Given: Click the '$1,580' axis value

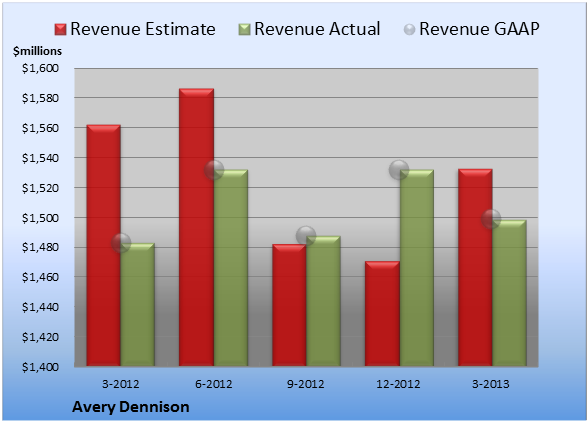Looking at the screenshot, I should 40,98.
